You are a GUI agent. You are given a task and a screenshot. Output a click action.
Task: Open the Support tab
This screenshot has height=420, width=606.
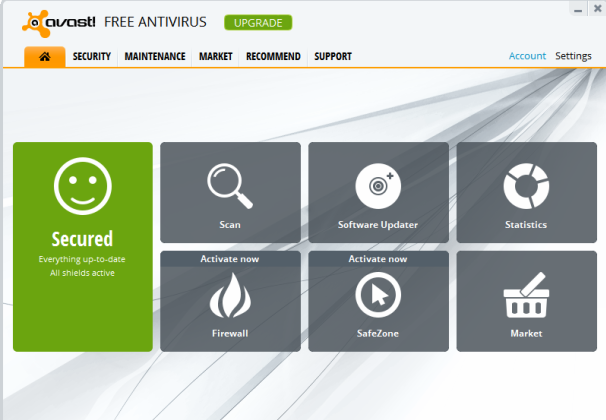(333, 56)
